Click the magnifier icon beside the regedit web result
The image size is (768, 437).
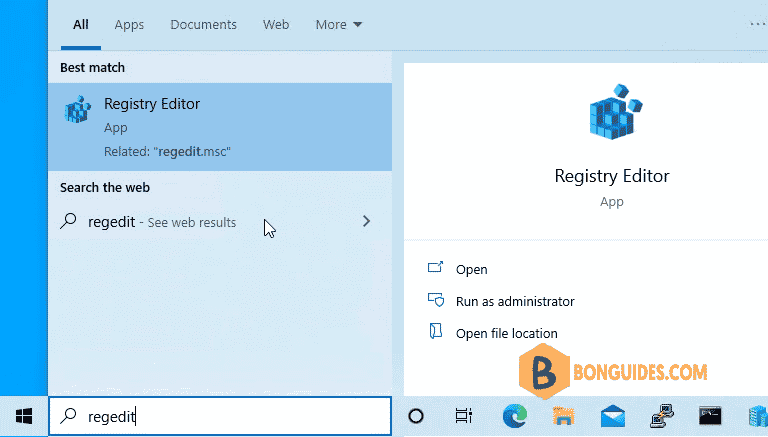68,221
